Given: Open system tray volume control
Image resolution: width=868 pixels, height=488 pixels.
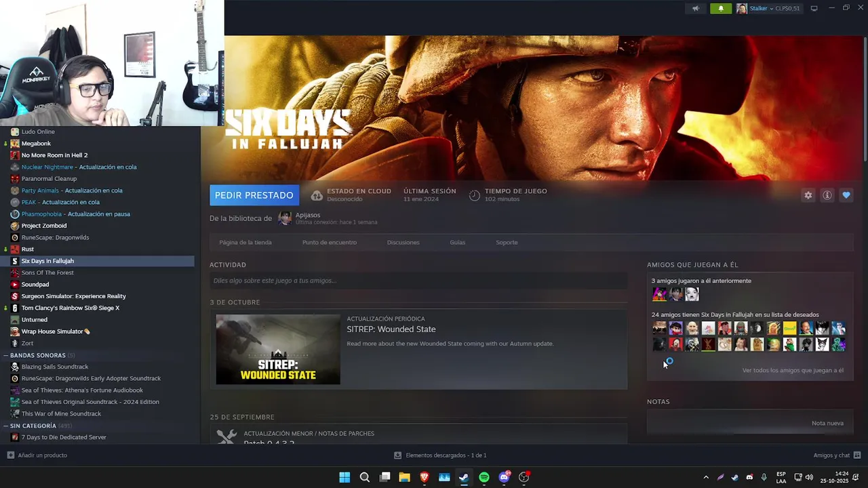Looking at the screenshot, I should [x=808, y=477].
